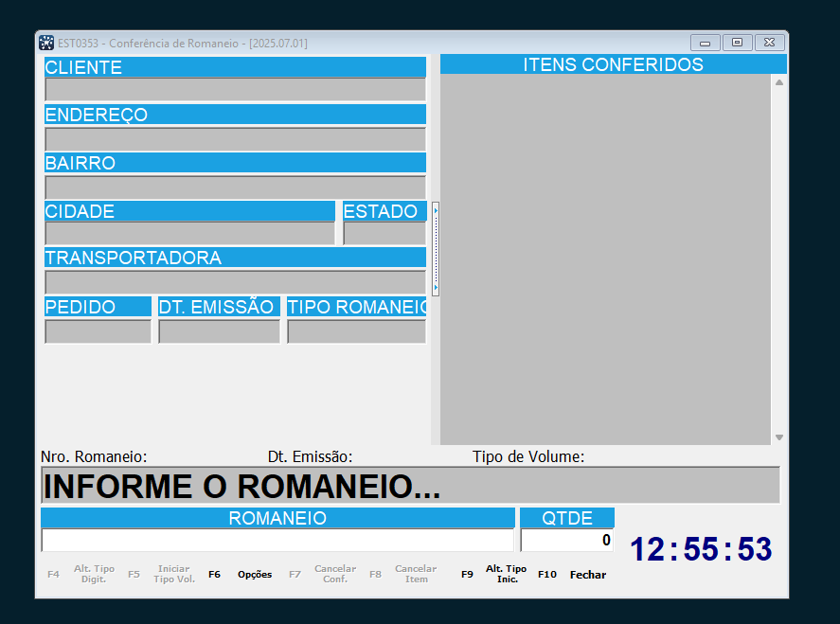Open Opções with the F6 button
The image size is (840, 624).
[x=240, y=574]
